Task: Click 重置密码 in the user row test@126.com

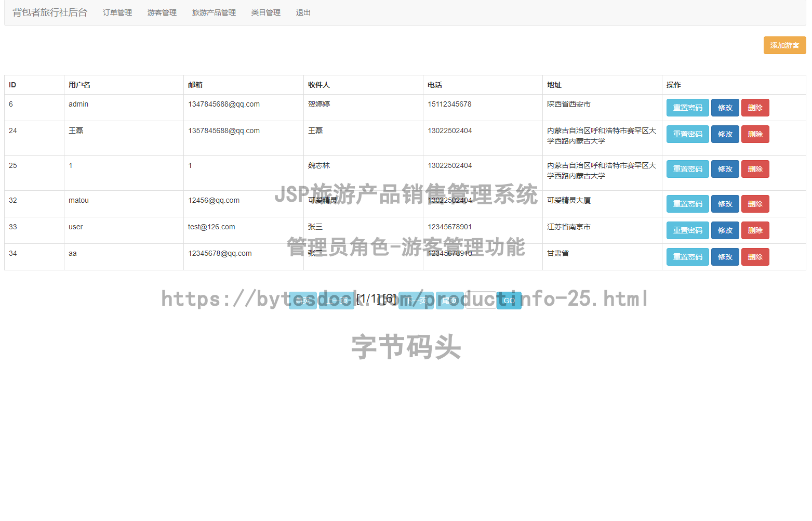Action: tap(687, 230)
